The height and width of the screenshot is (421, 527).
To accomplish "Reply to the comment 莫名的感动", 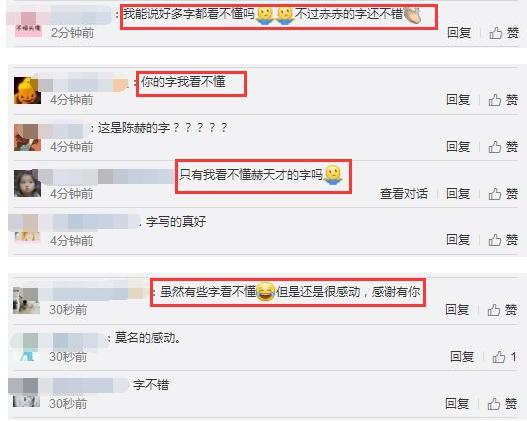I will click(x=462, y=357).
